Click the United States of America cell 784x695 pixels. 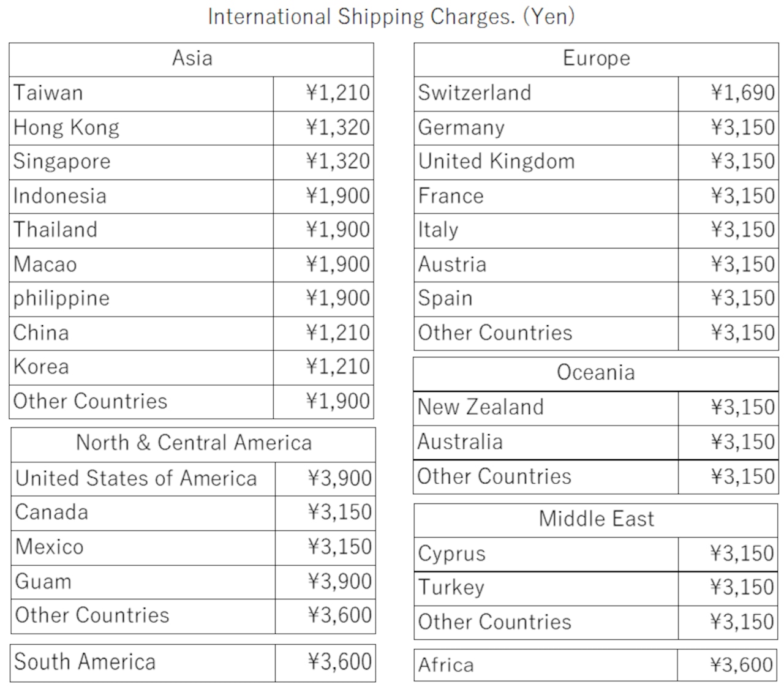click(143, 479)
